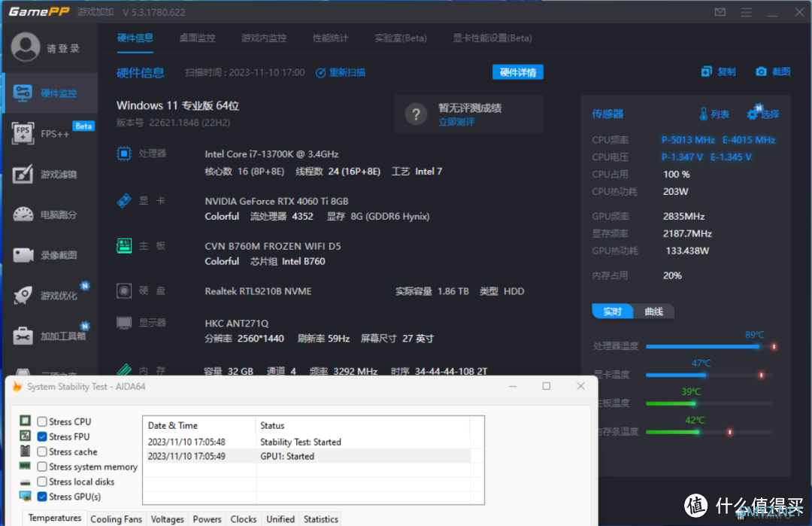Switch to the 显卡性能设置(Beta) tab
Viewport: 812px width, 526px height.
(492, 38)
